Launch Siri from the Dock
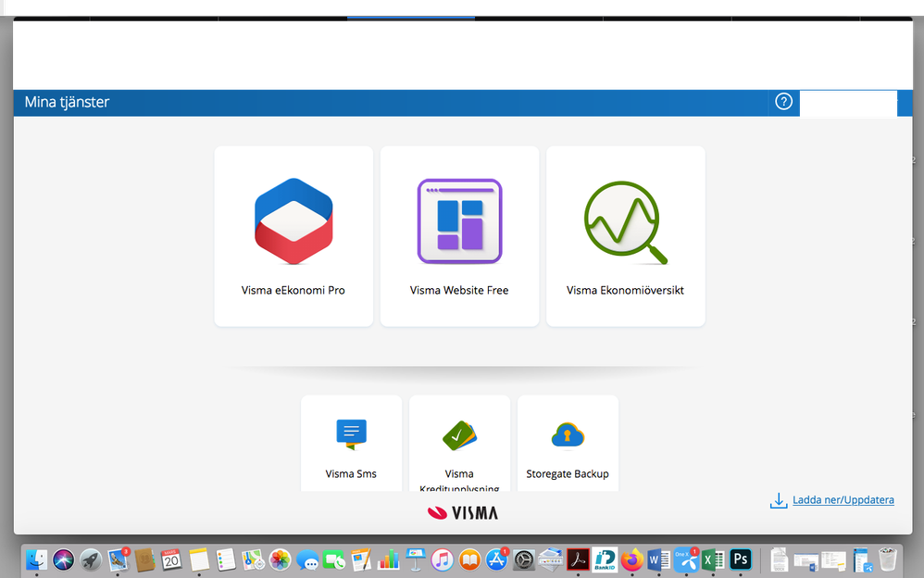The height and width of the screenshot is (578, 924). (64, 559)
